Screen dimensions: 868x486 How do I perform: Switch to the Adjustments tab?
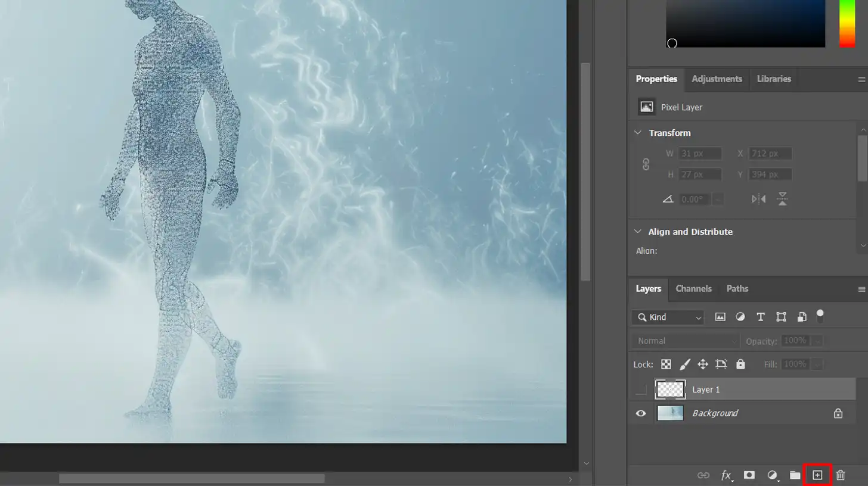pyautogui.click(x=717, y=79)
